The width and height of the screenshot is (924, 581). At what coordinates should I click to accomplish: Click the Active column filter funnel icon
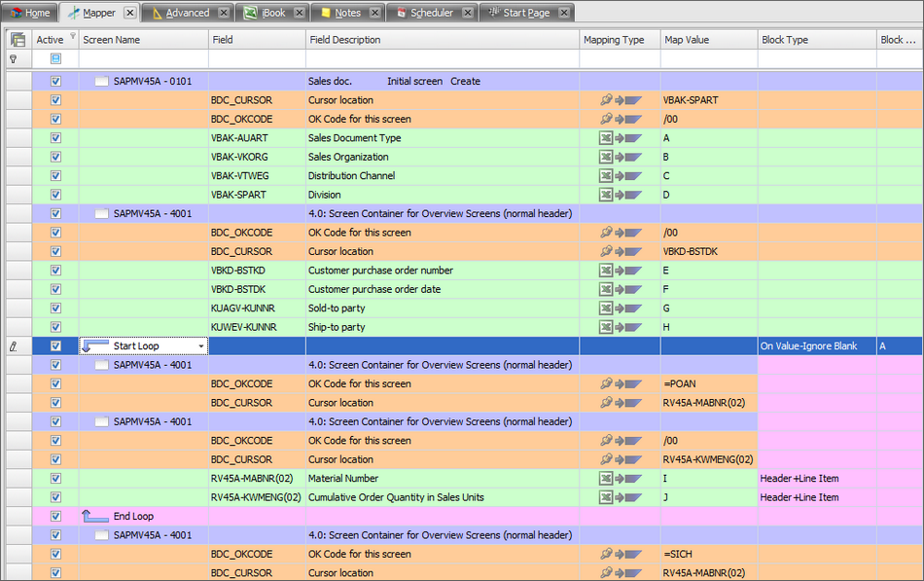coord(72,37)
